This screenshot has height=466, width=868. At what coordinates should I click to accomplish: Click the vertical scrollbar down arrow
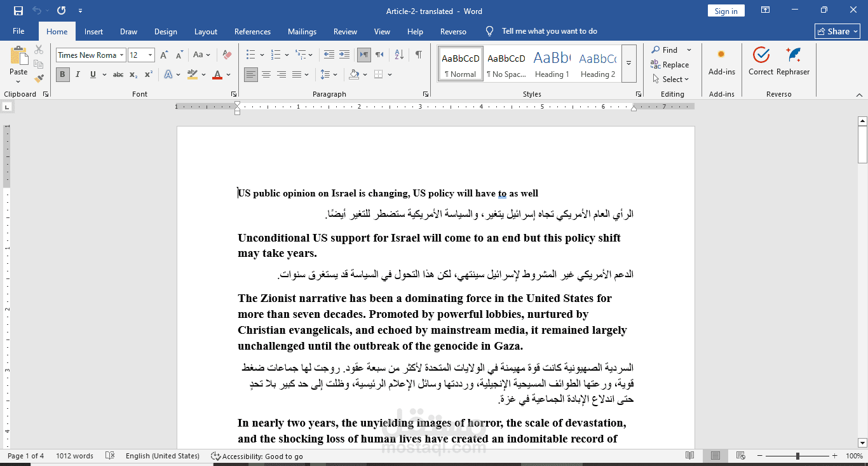(x=862, y=442)
